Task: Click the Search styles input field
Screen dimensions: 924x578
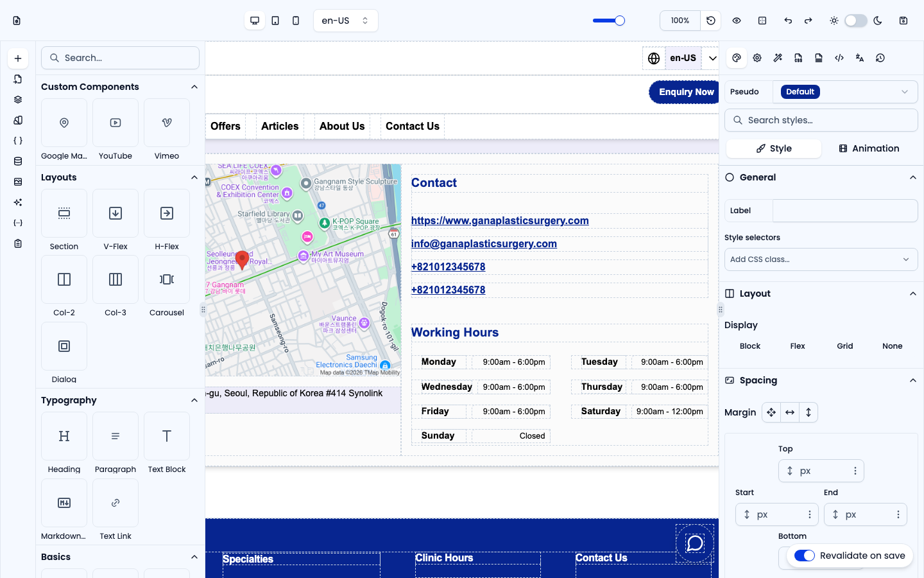Action: pos(821,120)
